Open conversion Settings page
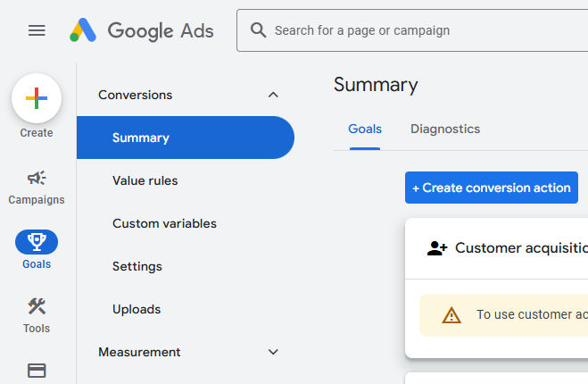This screenshot has width=588, height=384. 137,266
